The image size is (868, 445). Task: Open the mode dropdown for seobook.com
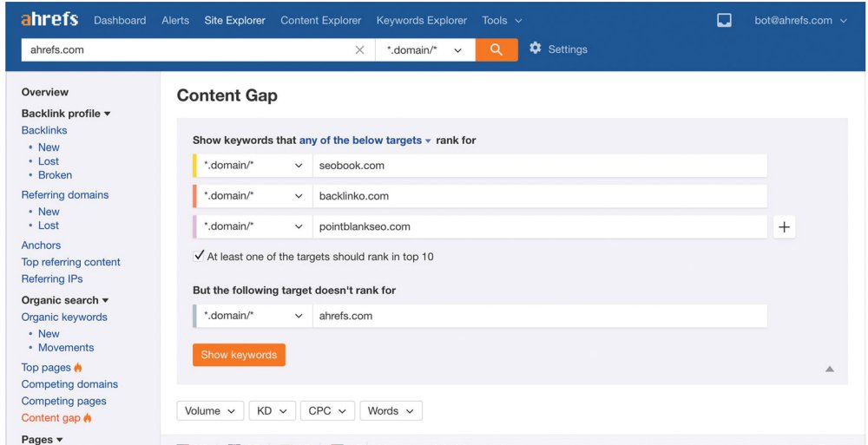pos(254,166)
